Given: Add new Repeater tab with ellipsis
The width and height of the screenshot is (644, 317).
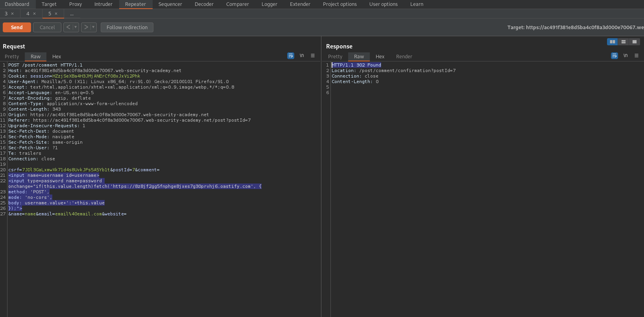Looking at the screenshot, I should click(x=72, y=14).
